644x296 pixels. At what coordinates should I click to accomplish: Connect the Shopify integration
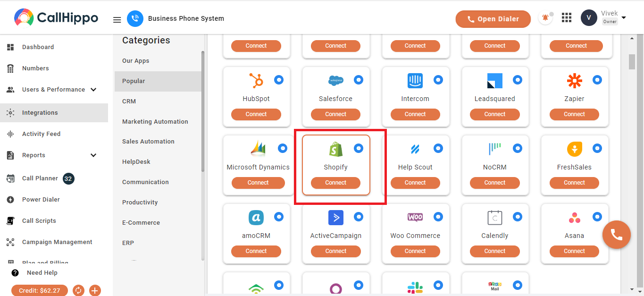[x=335, y=183]
